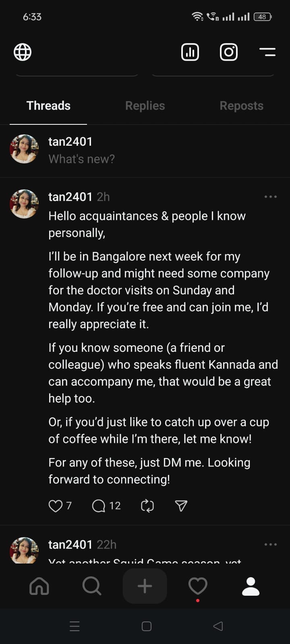Like the Bangalore post with heart icon
Screen dimensions: 290x644
click(x=55, y=506)
